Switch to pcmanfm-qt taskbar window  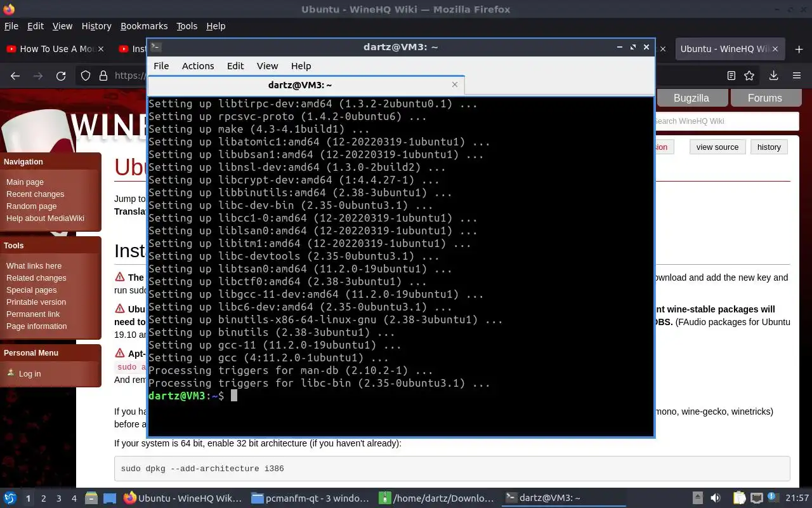(310, 498)
